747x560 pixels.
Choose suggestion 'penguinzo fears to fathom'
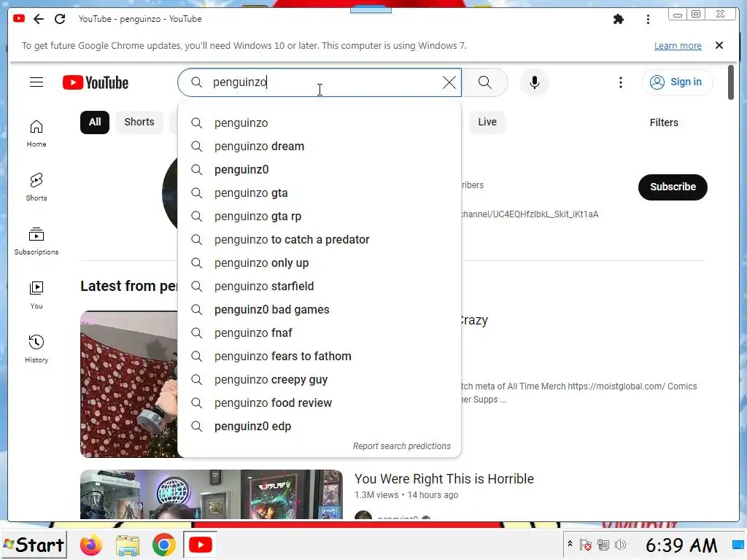[320, 356]
